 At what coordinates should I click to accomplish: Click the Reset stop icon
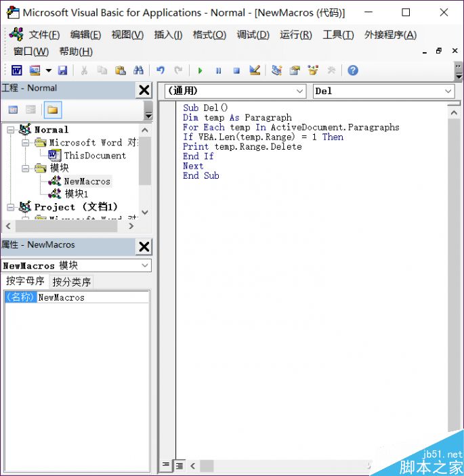(236, 70)
